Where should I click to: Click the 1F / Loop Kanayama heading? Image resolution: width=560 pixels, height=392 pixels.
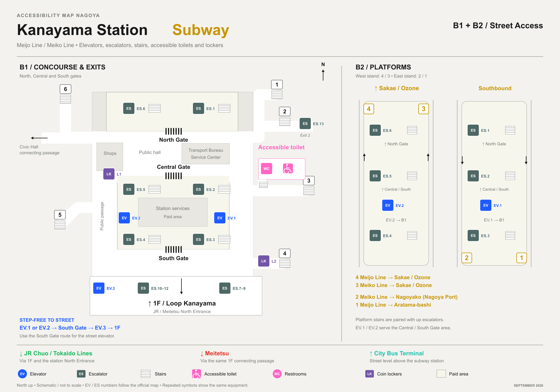tap(182, 303)
